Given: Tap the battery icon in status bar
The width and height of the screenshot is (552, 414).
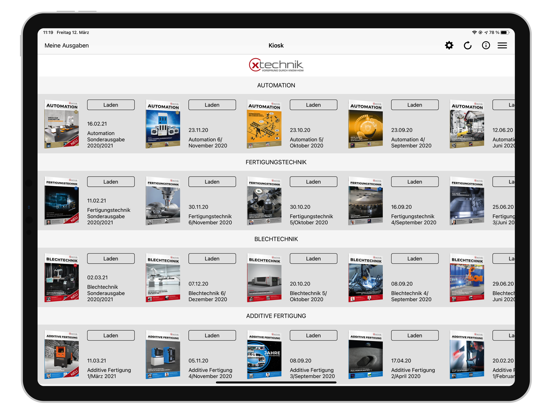Looking at the screenshot, I should pos(505,32).
